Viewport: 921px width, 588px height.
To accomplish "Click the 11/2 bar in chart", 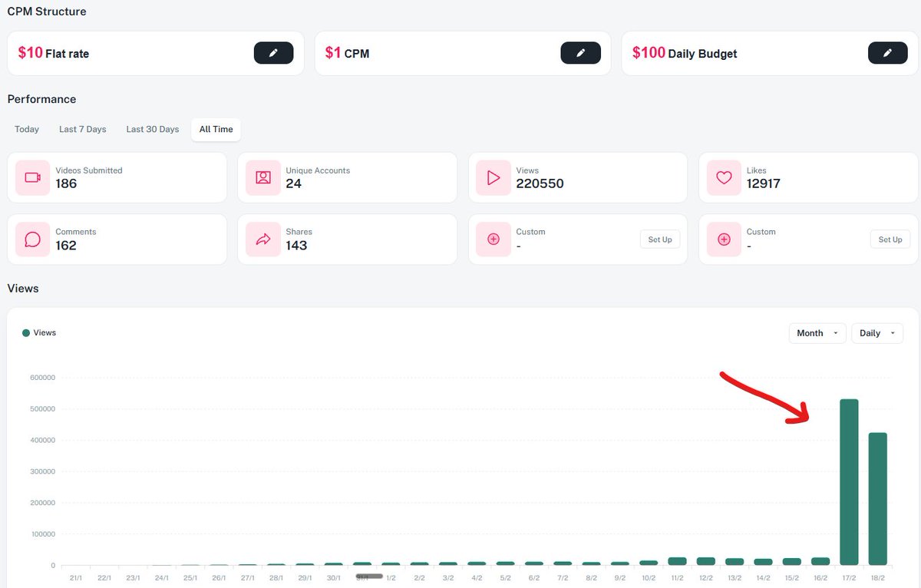I will (677, 561).
